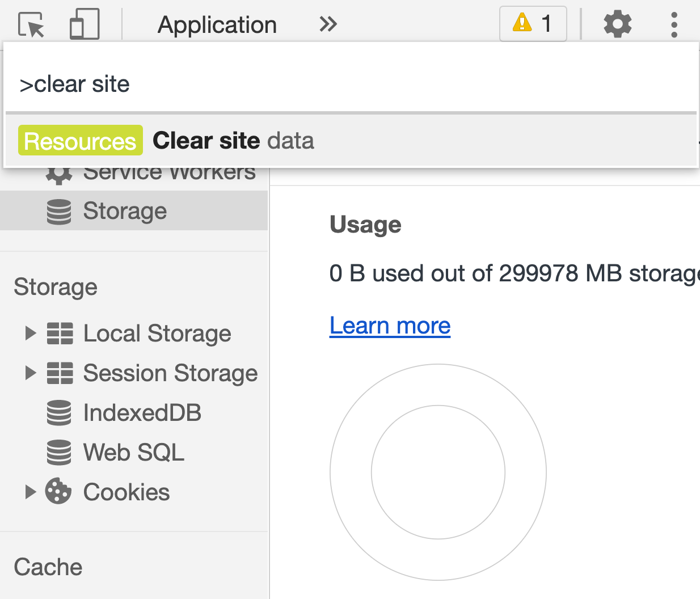The image size is (700, 599).
Task: Run the Clear site data command
Action: [x=351, y=141]
